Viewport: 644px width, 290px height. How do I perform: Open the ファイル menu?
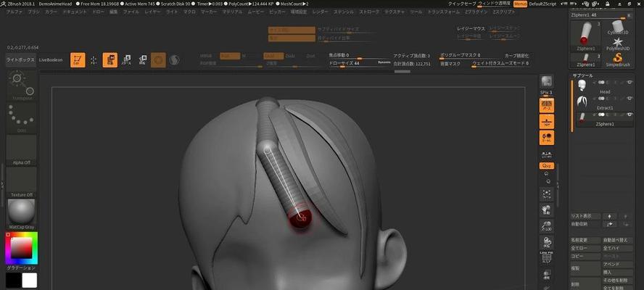pos(131,12)
